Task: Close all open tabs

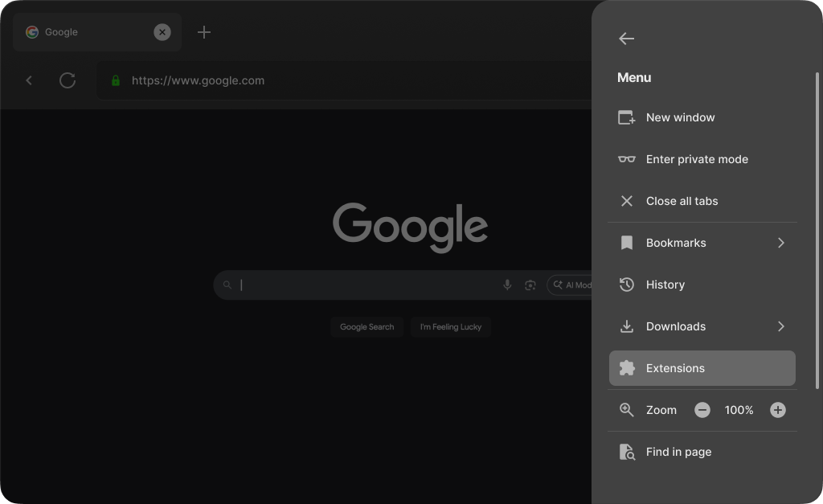Action: click(682, 201)
